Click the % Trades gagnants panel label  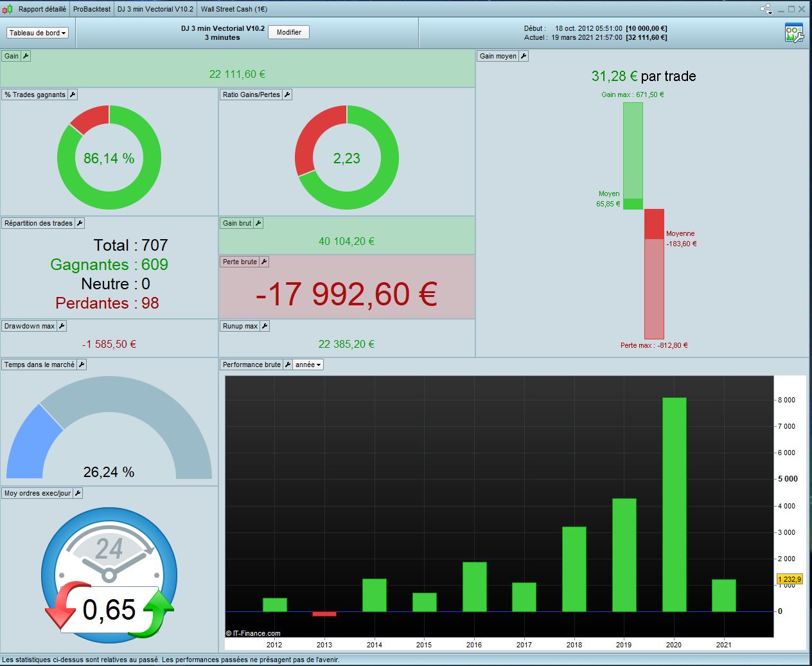[x=35, y=94]
